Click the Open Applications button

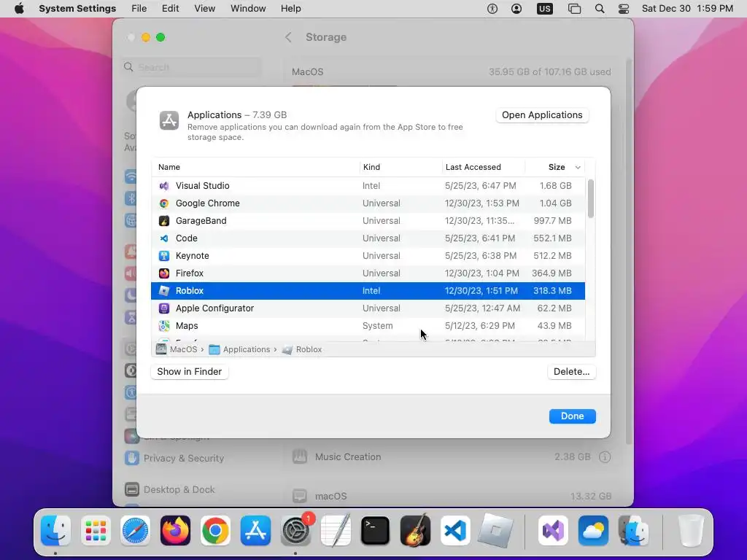pyautogui.click(x=542, y=115)
